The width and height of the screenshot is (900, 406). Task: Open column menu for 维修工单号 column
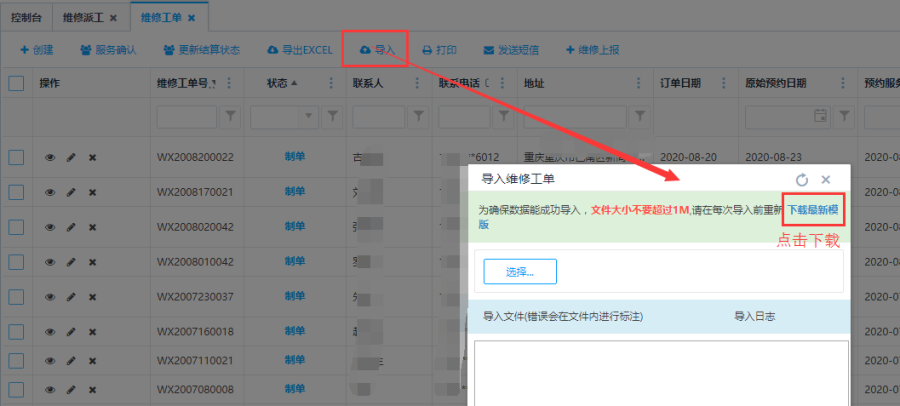click(231, 83)
